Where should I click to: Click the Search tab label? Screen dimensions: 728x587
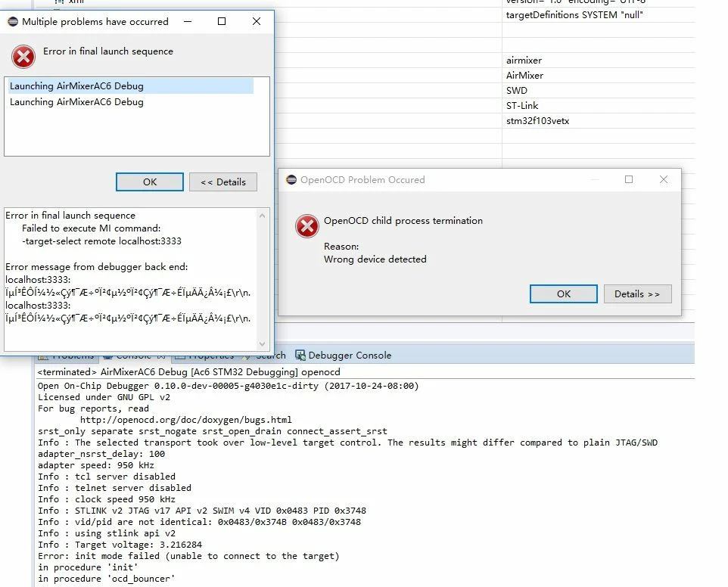tap(271, 356)
